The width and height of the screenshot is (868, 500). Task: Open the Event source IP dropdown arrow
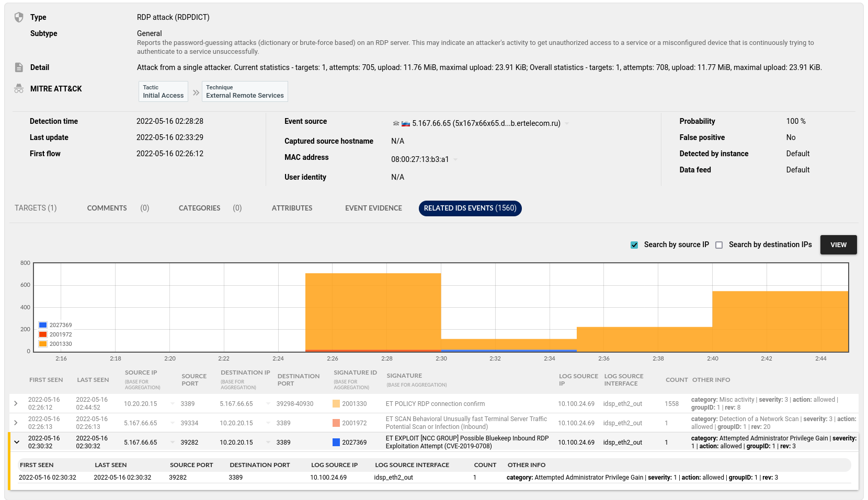point(567,124)
